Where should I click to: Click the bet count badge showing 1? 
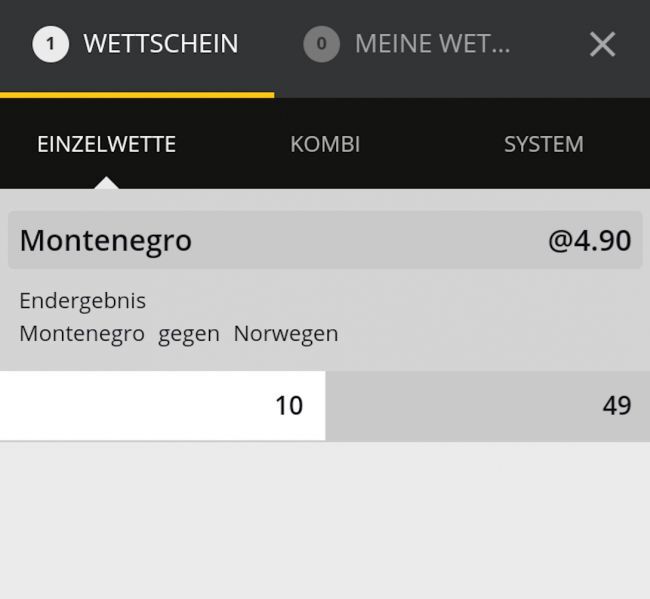click(x=50, y=44)
